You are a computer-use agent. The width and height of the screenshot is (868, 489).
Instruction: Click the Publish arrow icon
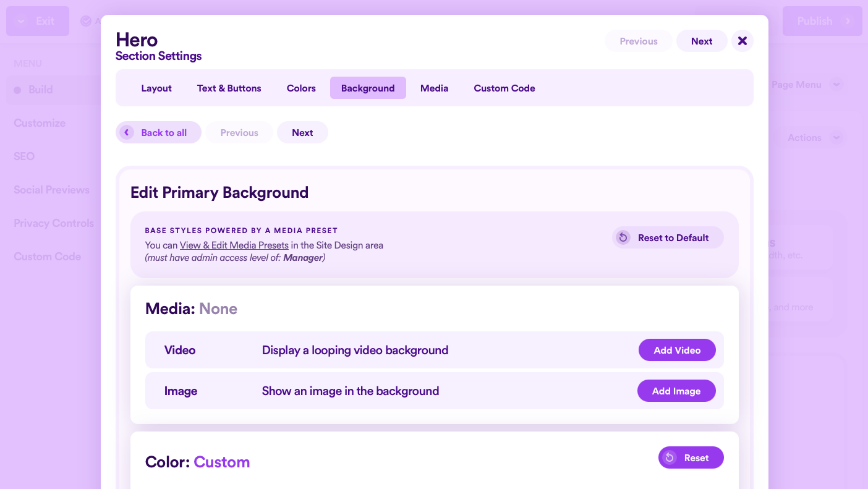(x=848, y=21)
